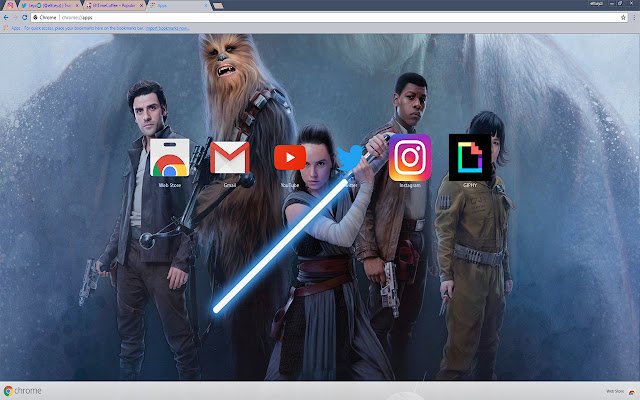
Task: Switch to the Popular tab
Action: [113, 5]
